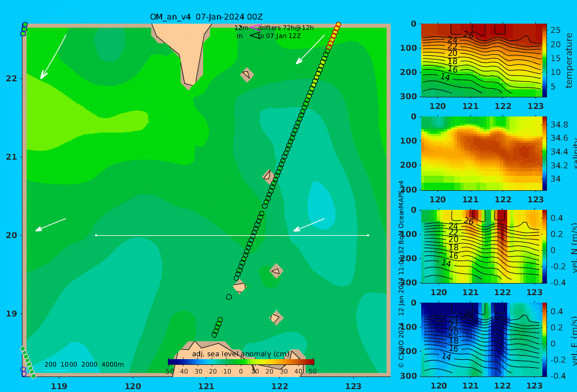
Task: Click the bathymetry legend '200 1000 2000 4000m'
Action: point(84,364)
